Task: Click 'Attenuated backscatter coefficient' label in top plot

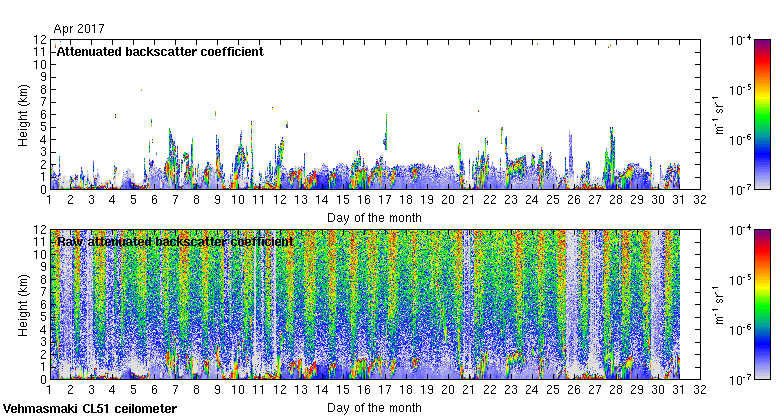Action: [160, 52]
